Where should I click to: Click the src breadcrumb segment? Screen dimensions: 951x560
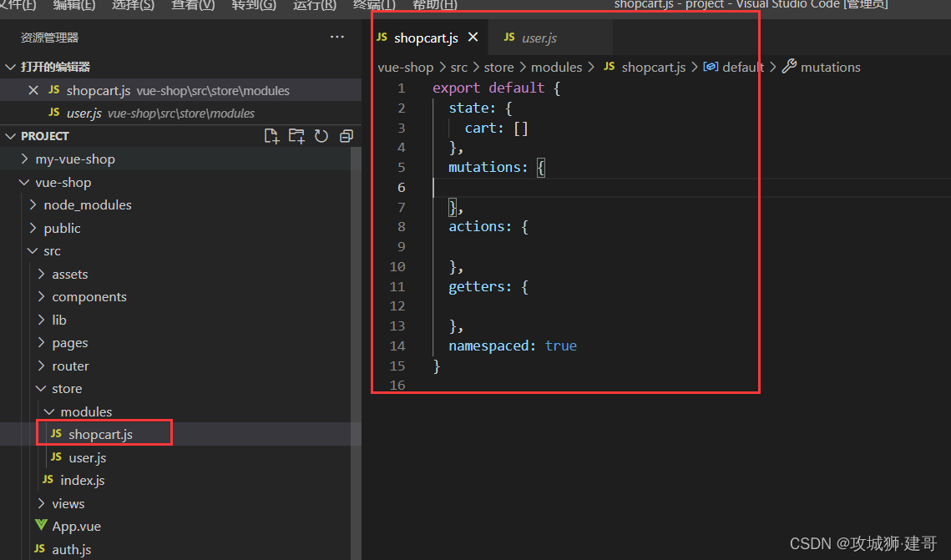[x=458, y=67]
